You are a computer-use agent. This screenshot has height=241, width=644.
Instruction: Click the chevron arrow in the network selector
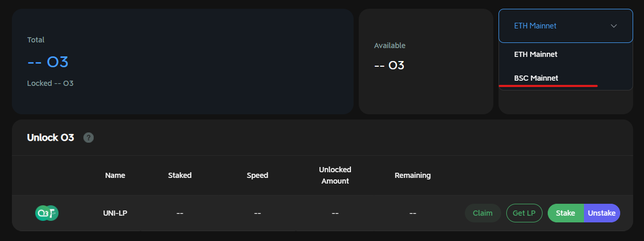pyautogui.click(x=613, y=26)
